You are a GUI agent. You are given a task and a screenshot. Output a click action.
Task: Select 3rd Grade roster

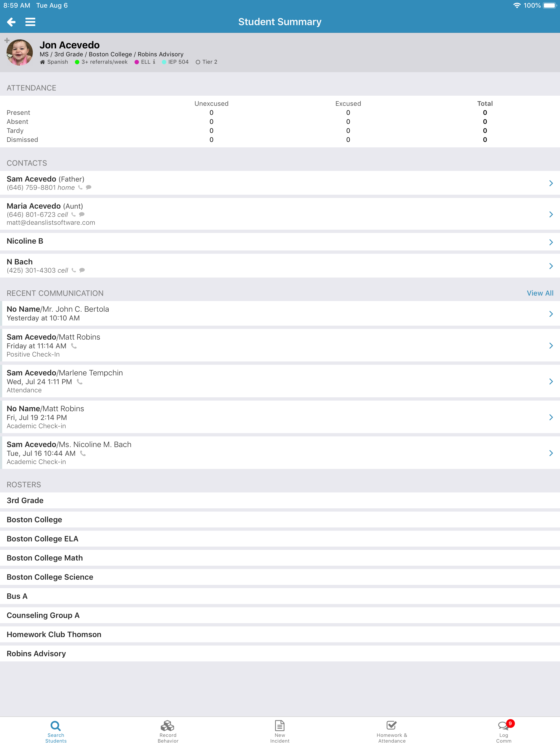tap(280, 500)
